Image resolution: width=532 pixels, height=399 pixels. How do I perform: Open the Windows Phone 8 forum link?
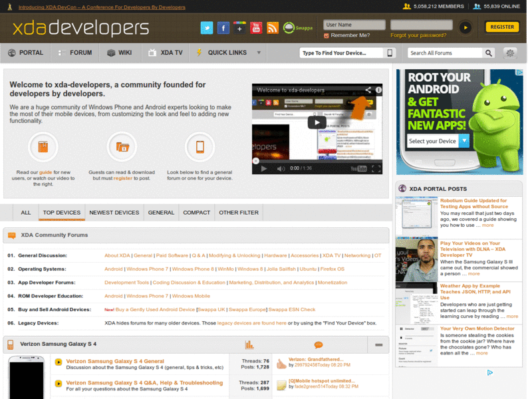pyautogui.click(x=193, y=269)
